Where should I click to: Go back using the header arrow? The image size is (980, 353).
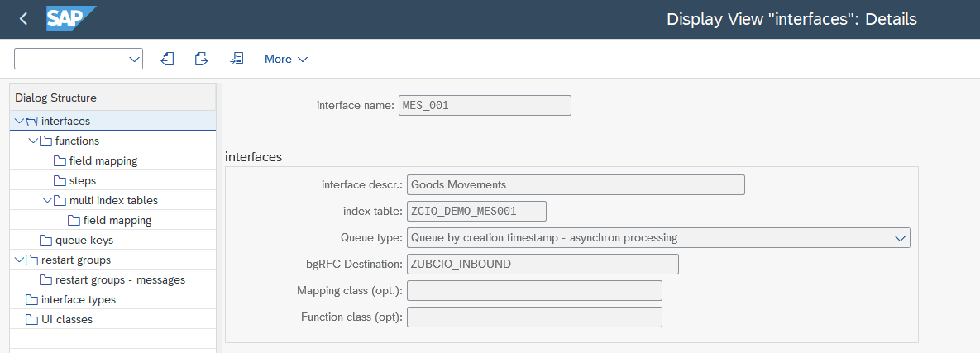point(24,19)
